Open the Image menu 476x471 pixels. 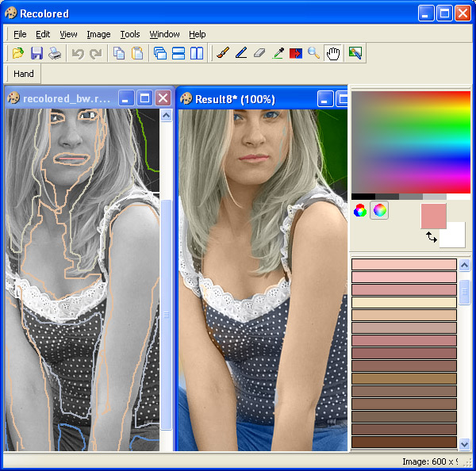[x=98, y=34]
